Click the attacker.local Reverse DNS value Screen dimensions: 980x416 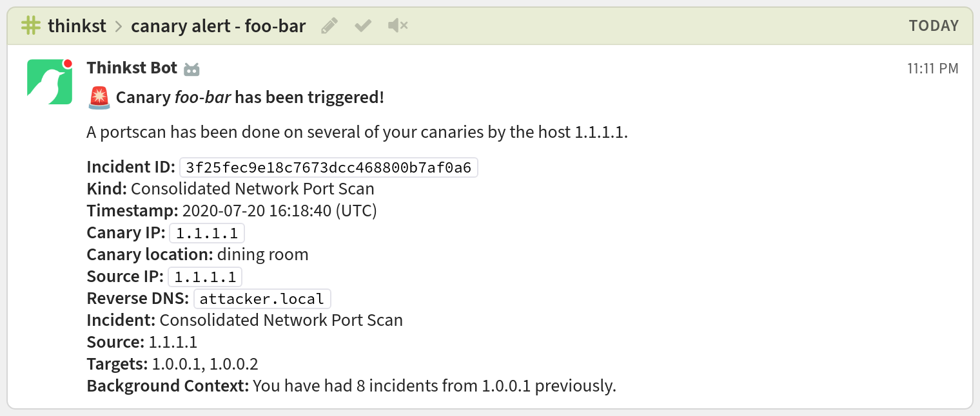tap(262, 299)
